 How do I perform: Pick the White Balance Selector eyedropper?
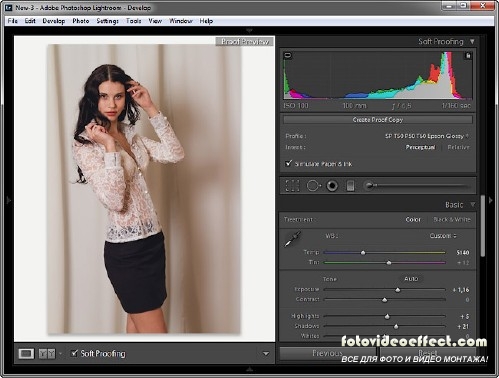pyautogui.click(x=292, y=239)
